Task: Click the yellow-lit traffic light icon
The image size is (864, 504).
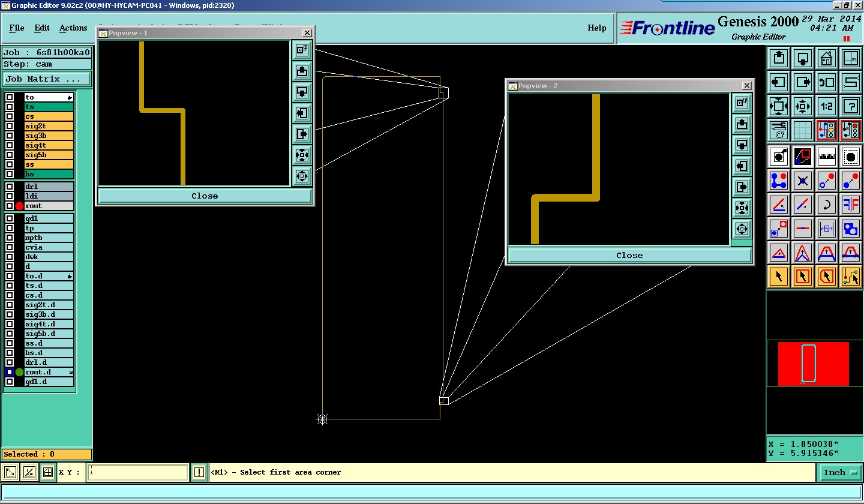Action: click(827, 130)
